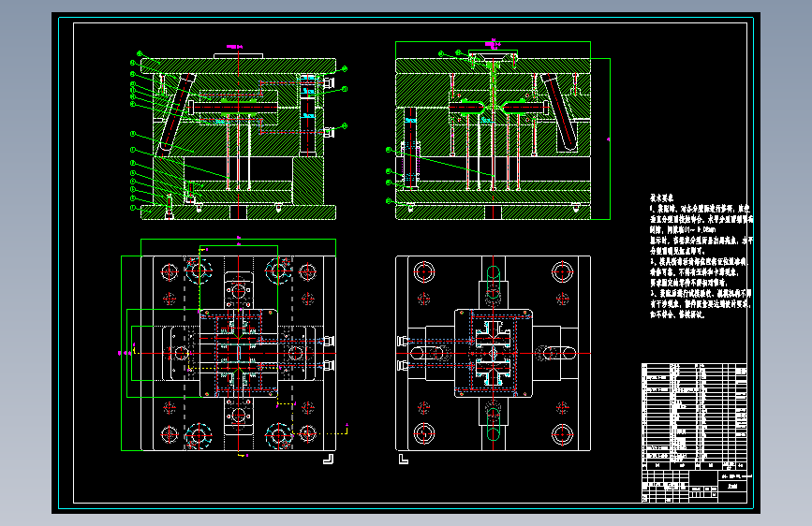Viewport: 812px width, 526px height.
Task: Pick the angled guide pin in the top-right section view
Action: [559, 111]
